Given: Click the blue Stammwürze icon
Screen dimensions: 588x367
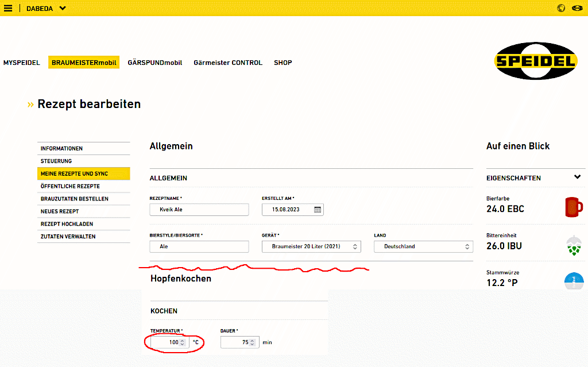Looking at the screenshot, I should tap(574, 280).
